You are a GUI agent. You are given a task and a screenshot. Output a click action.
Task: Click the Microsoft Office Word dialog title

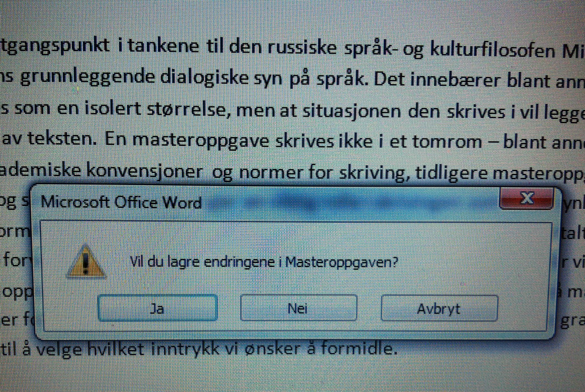coord(121,202)
